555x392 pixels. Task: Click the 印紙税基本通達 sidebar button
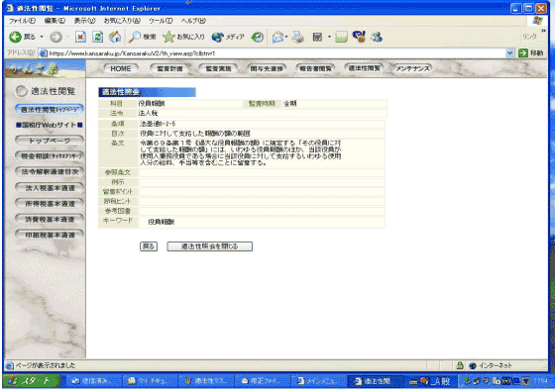pyautogui.click(x=50, y=235)
